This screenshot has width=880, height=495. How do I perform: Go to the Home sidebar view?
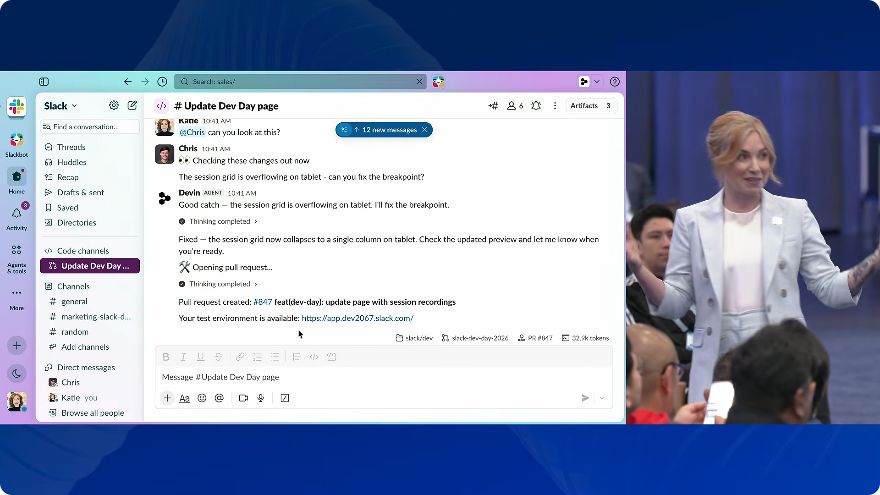point(16,181)
